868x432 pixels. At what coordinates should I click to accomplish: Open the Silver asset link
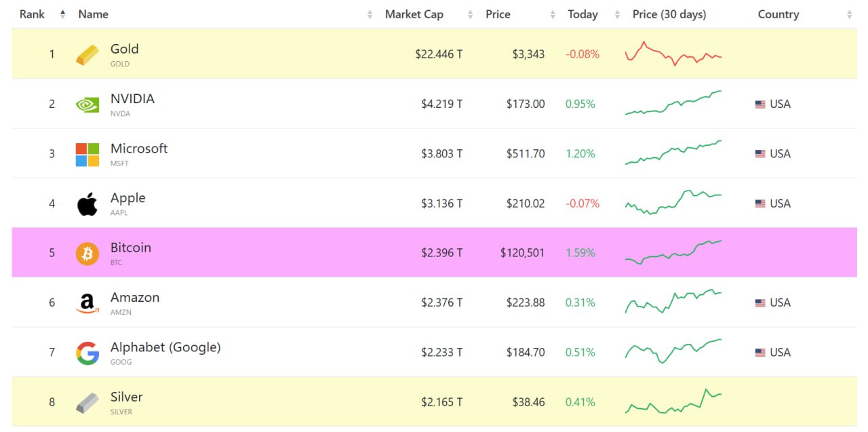pos(127,397)
